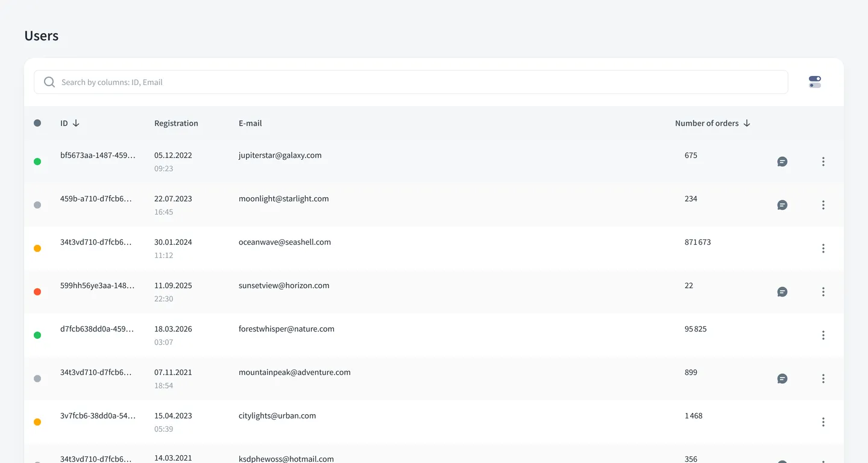Viewport: 868px width, 463px height.
Task: Click the Registration column header
Action: pyautogui.click(x=176, y=123)
